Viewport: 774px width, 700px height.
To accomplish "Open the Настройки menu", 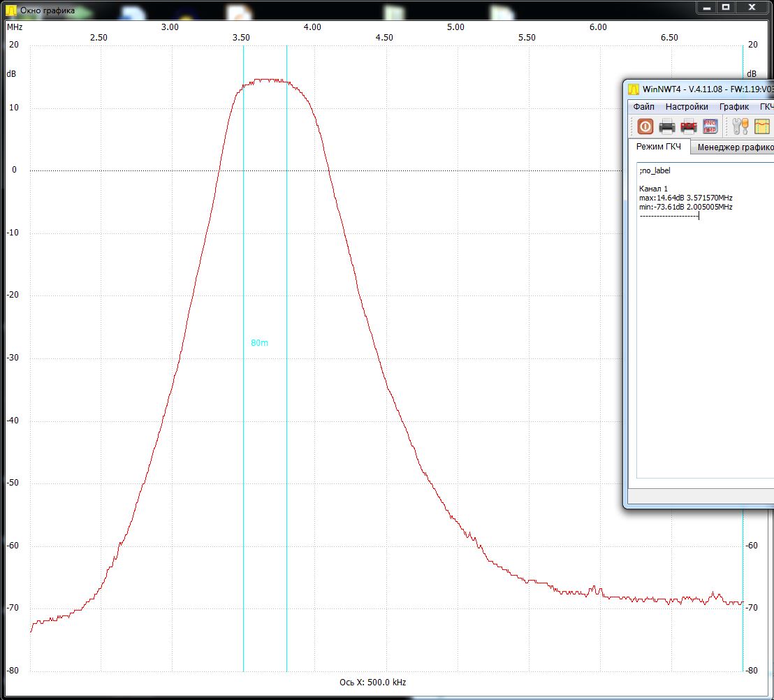I will pos(687,107).
